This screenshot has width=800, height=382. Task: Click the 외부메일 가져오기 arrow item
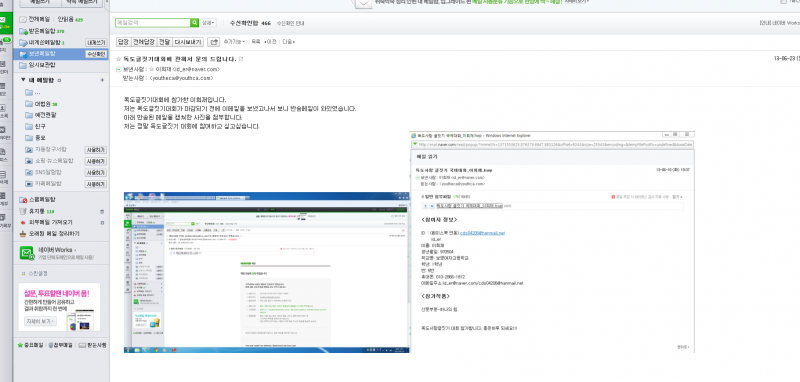[46, 222]
